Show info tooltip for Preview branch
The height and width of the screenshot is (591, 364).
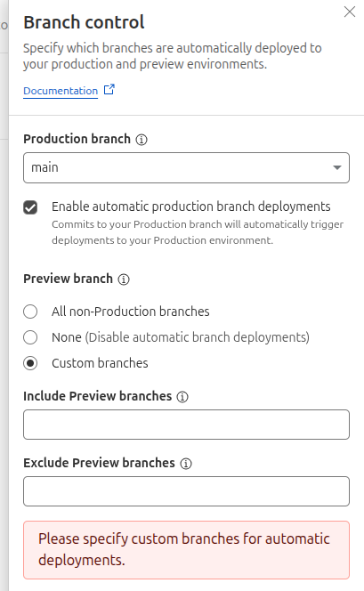point(124,279)
